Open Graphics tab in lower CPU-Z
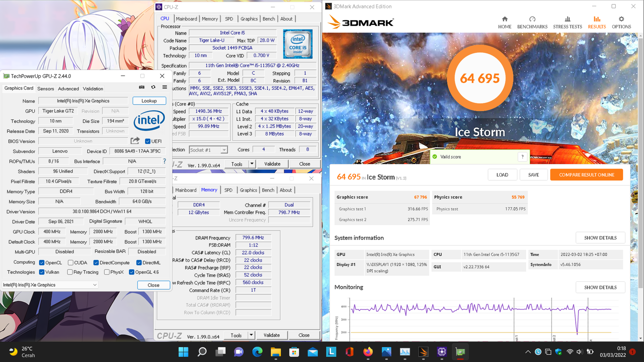 [248, 190]
